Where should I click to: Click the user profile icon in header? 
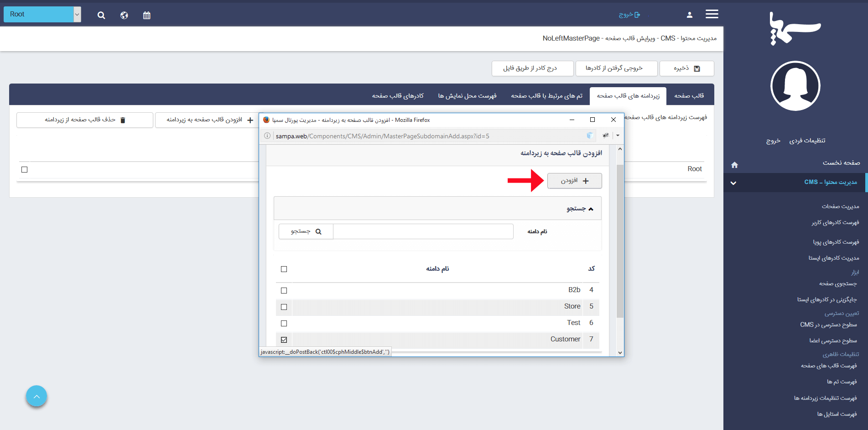[689, 15]
